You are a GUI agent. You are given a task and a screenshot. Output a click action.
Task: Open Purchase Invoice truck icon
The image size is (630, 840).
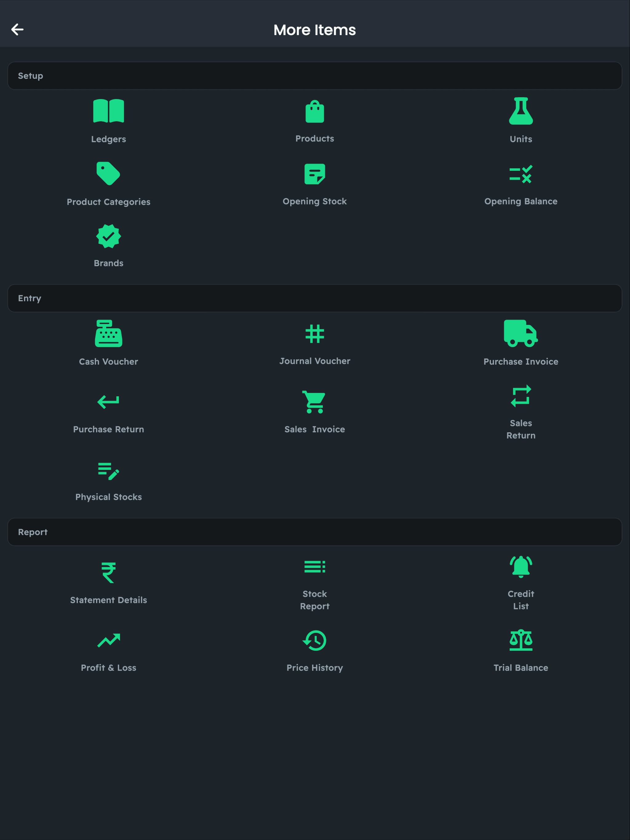521,333
